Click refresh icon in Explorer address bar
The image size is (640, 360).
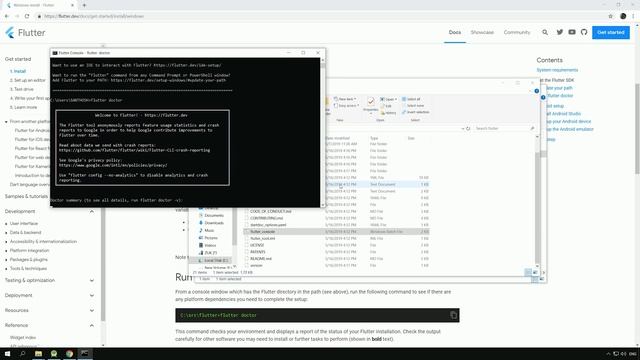468,129
